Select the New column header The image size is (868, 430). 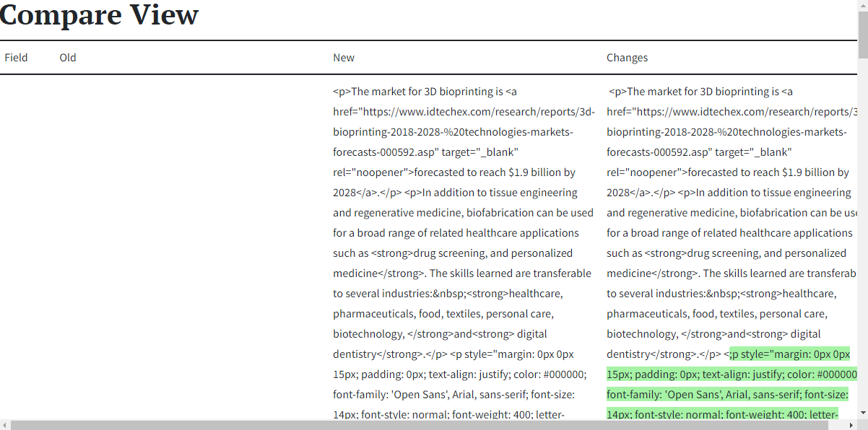tap(344, 58)
